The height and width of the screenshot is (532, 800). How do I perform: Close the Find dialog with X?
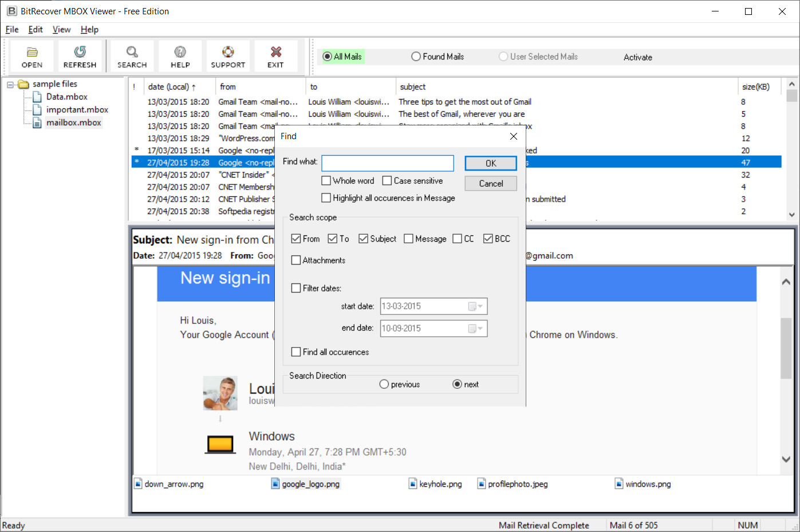tap(514, 136)
